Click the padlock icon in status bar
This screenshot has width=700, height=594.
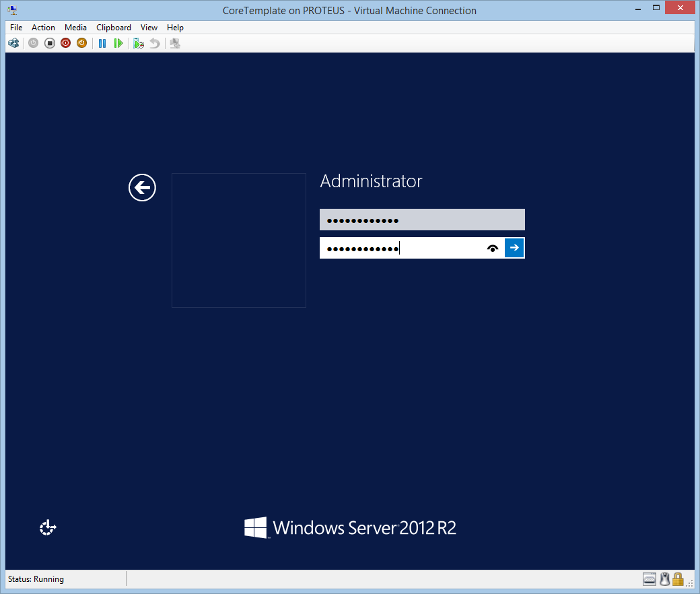click(678, 579)
